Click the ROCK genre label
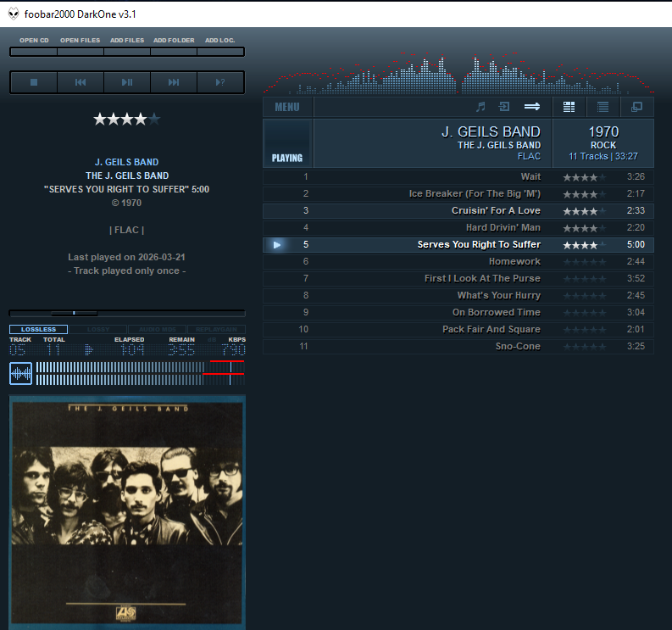672x630 pixels. pyautogui.click(x=603, y=145)
